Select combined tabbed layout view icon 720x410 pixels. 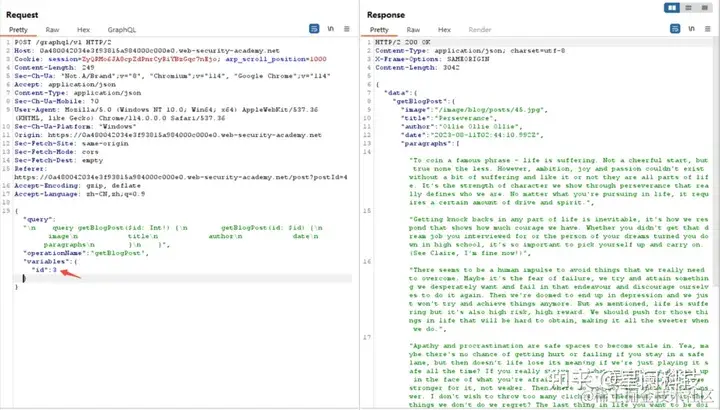(x=704, y=7)
